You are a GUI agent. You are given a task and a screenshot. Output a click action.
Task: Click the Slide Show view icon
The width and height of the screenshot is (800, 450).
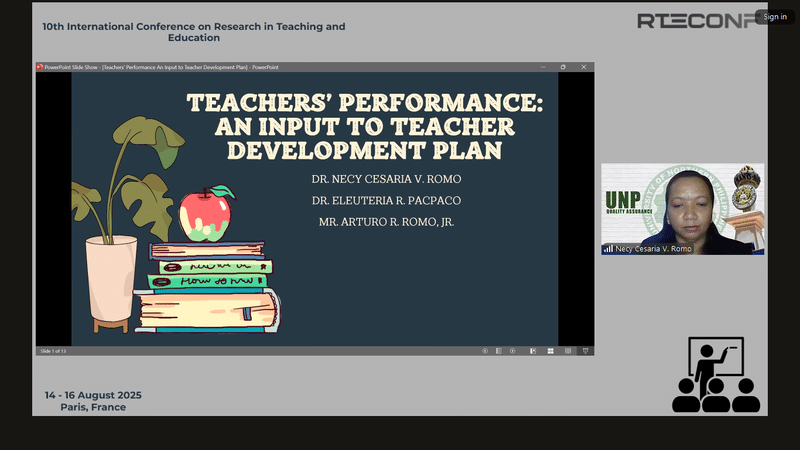(x=586, y=351)
